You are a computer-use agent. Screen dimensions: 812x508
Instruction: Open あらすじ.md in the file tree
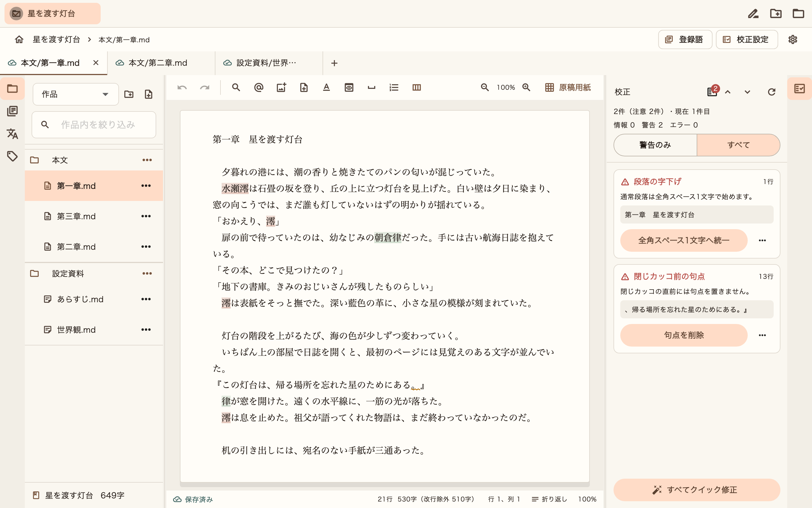click(94, 299)
